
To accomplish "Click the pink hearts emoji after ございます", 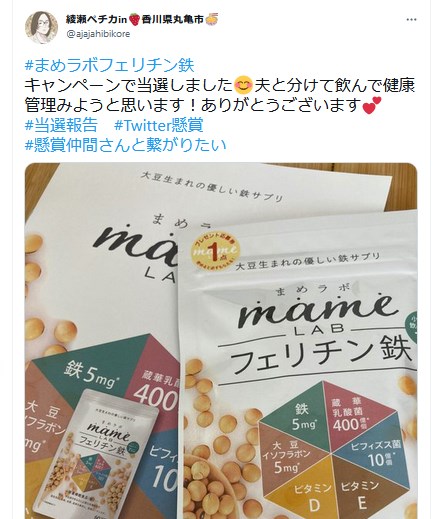I will click(372, 105).
